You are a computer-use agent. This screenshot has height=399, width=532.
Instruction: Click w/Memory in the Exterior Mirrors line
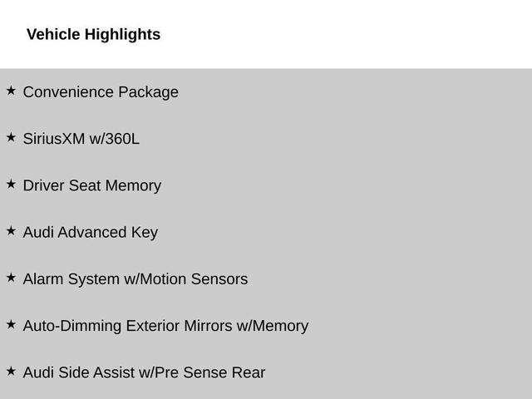(x=273, y=326)
